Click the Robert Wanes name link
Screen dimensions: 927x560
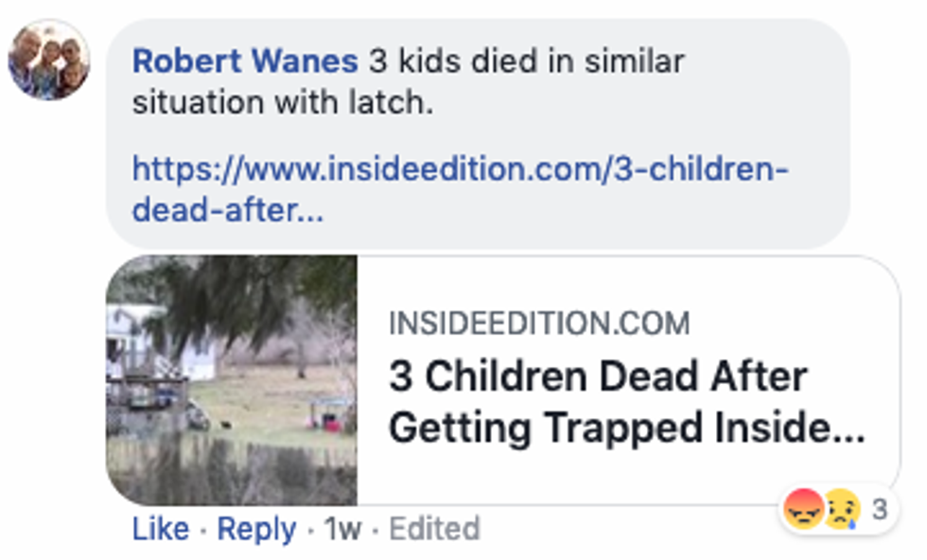pyautogui.click(x=245, y=61)
